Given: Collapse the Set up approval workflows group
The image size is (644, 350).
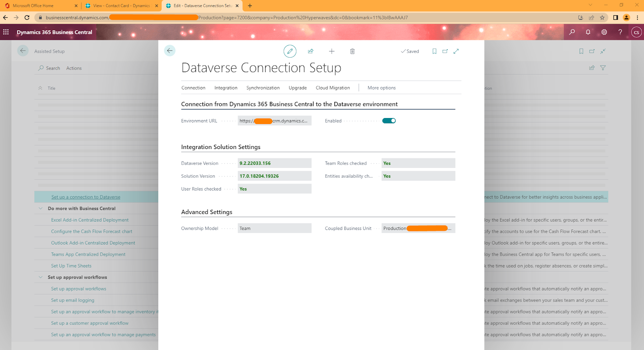Looking at the screenshot, I should pyautogui.click(x=40, y=277).
